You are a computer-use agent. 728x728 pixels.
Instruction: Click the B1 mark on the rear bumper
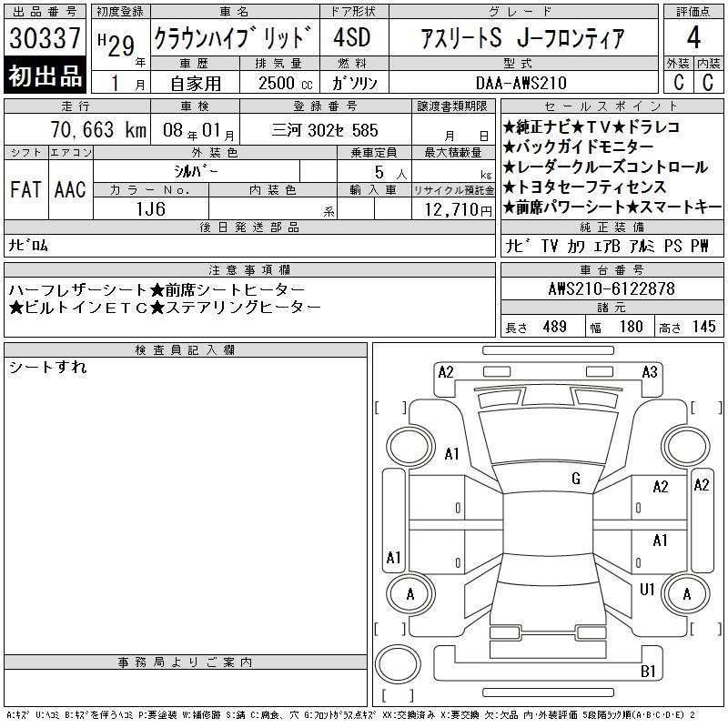[648, 672]
